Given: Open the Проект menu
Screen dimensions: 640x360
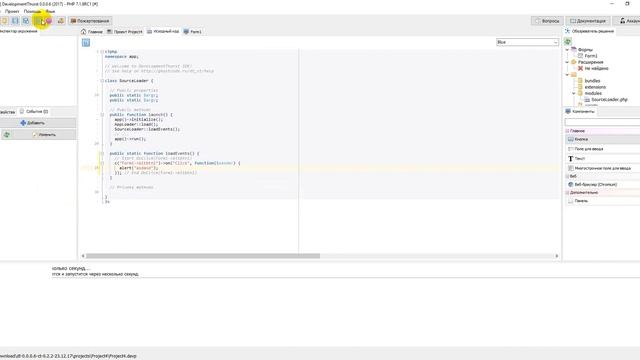Looking at the screenshot, I should (12, 11).
